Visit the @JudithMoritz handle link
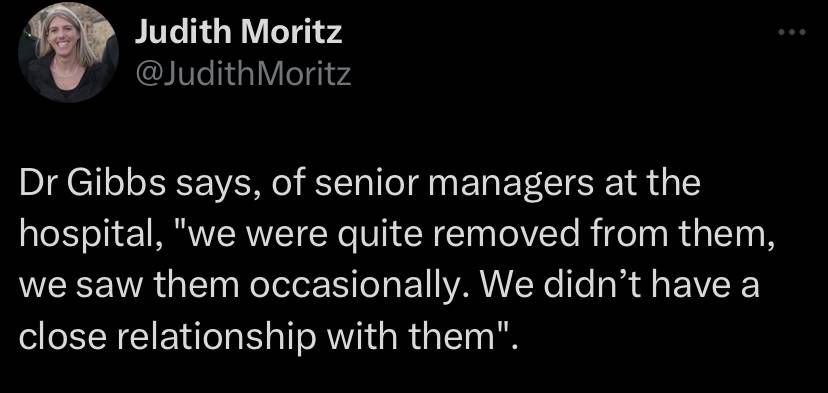Image resolution: width=828 pixels, height=393 pixels. pos(243,74)
